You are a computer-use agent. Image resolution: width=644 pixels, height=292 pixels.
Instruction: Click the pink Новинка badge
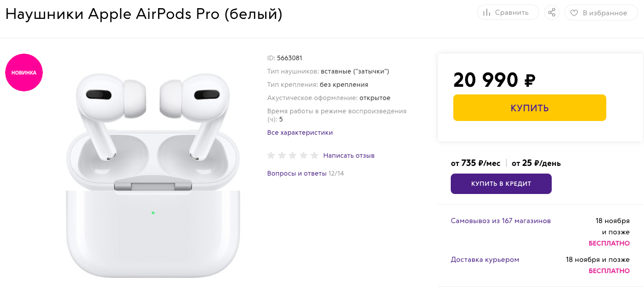pyautogui.click(x=24, y=72)
